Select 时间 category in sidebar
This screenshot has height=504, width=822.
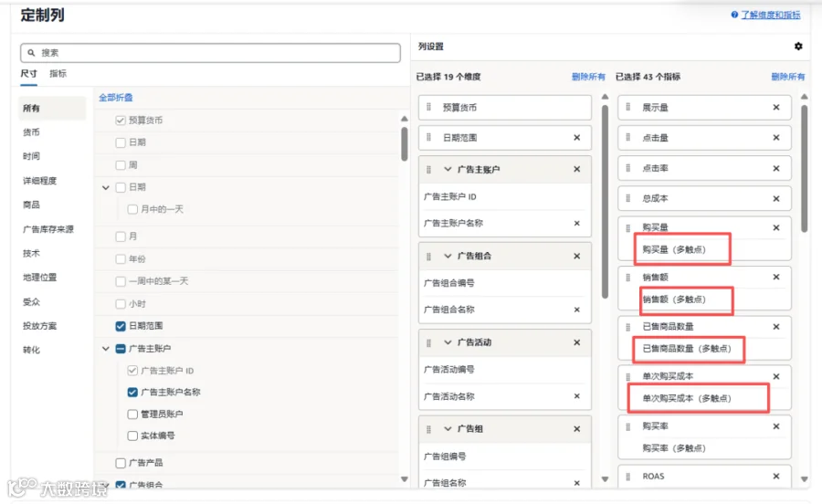31,156
